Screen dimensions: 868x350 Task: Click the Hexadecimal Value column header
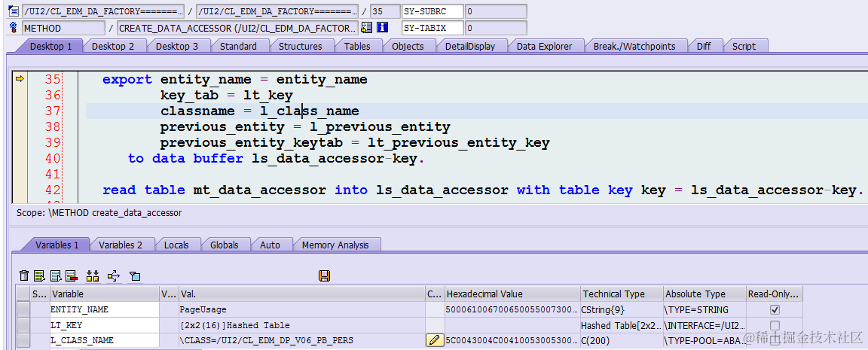point(512,294)
